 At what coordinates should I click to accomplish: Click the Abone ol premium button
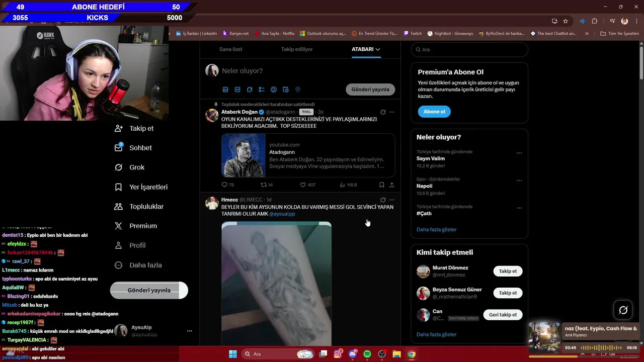click(434, 112)
